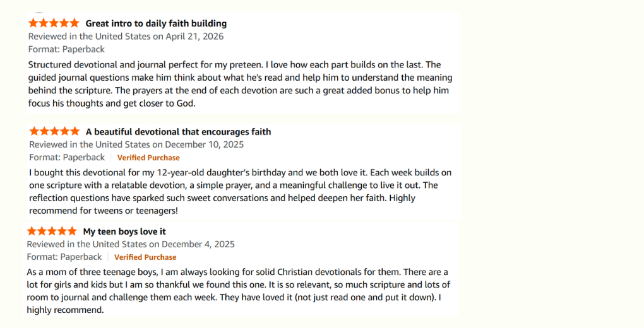Click the review text about the 12-year-old daughter's birthday
Viewport: 644px width, 328px height.
[x=240, y=191]
